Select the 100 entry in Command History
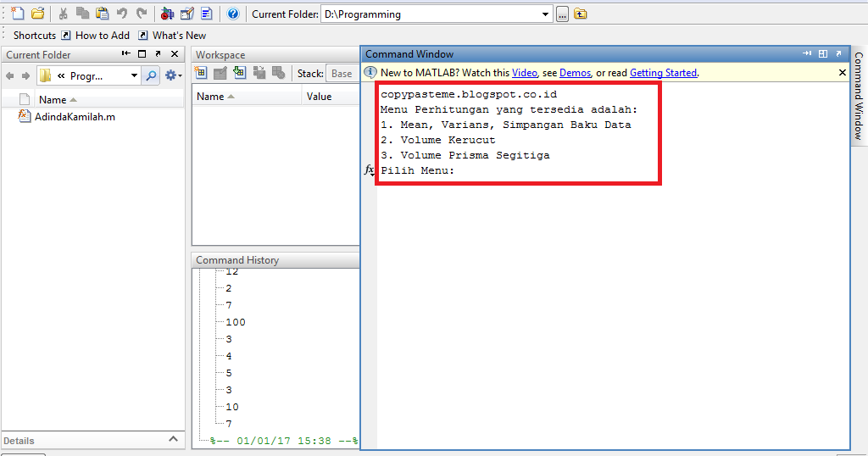 (x=236, y=322)
